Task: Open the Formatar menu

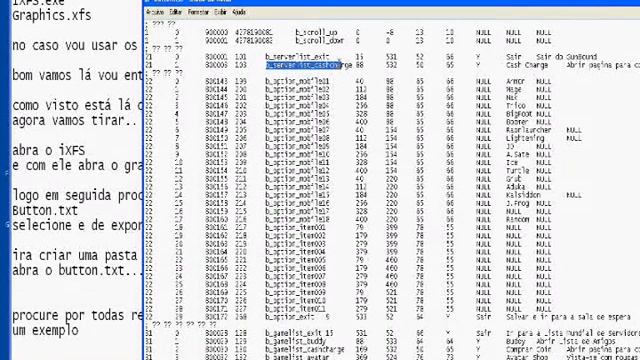Action: (198, 12)
